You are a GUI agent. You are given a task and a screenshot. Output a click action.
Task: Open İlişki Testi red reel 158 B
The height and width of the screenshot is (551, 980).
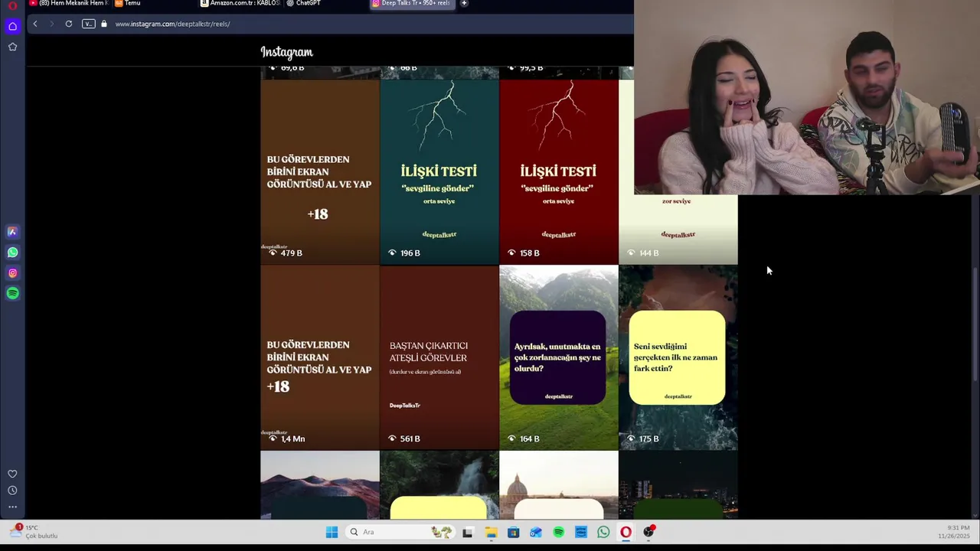click(x=559, y=171)
